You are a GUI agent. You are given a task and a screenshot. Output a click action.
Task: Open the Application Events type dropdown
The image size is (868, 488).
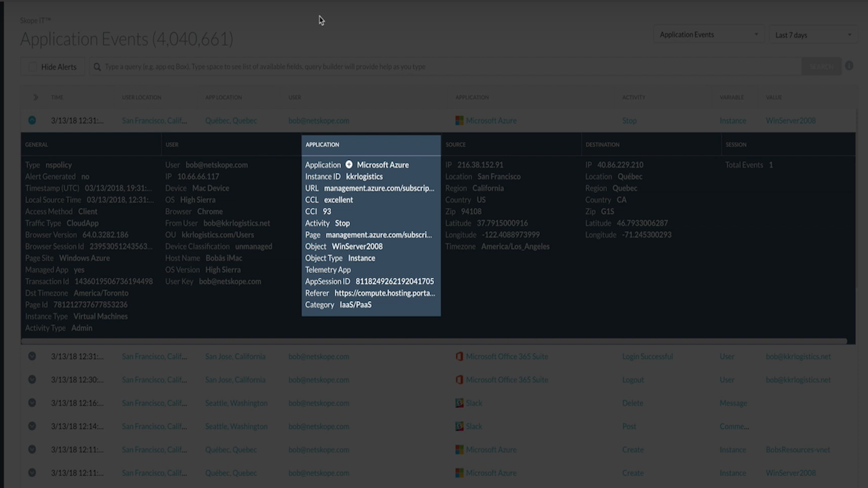pyautogui.click(x=709, y=35)
